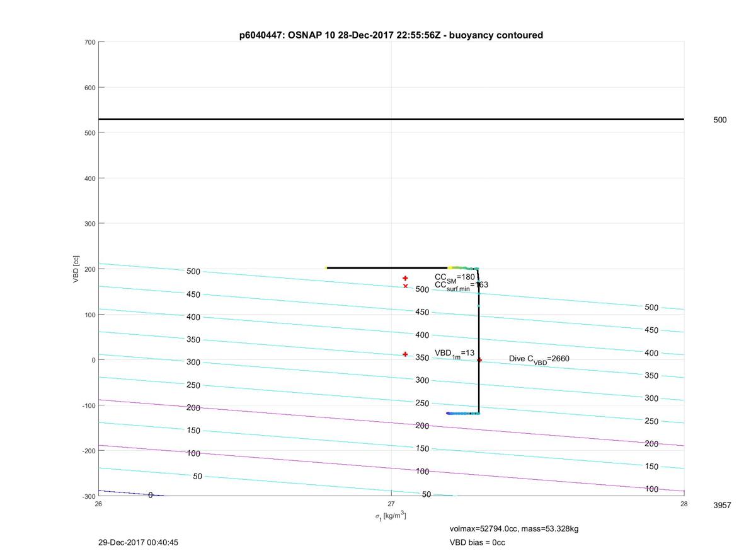Select the "volmax=52794.0cc, mass=53.328kg" text
The height and width of the screenshot is (558, 756).
pos(514,528)
